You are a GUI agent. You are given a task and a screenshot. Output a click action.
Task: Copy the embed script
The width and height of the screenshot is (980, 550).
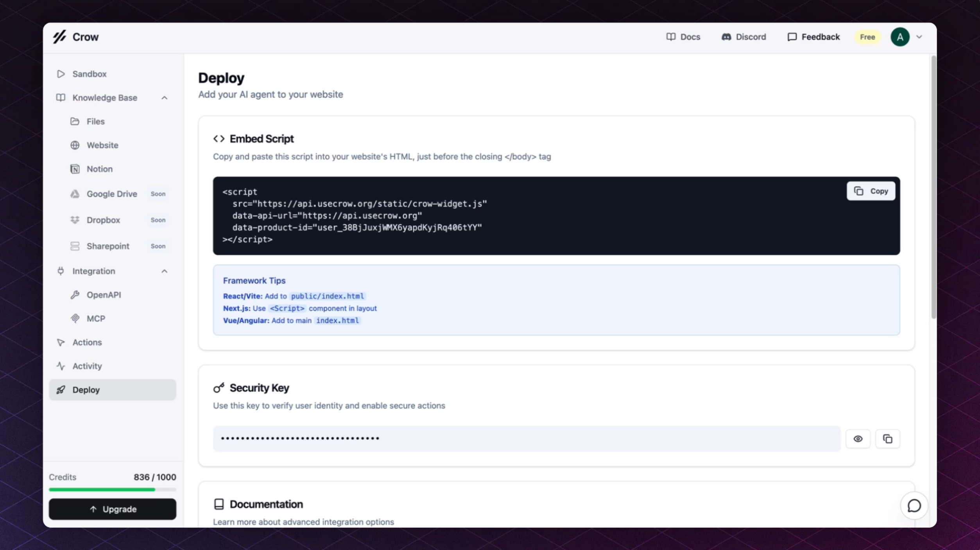(871, 191)
